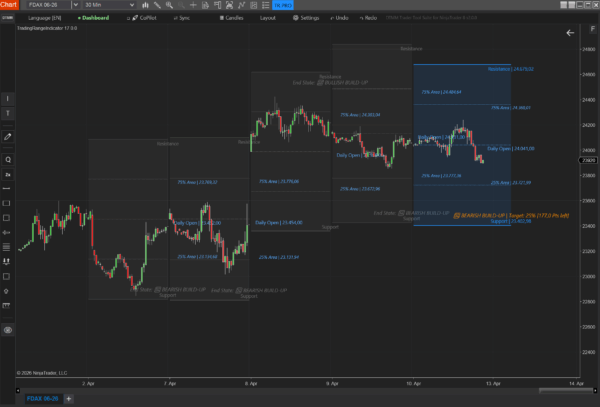The image size is (600, 407).
Task: Toggle the Sync option
Action: click(x=182, y=18)
